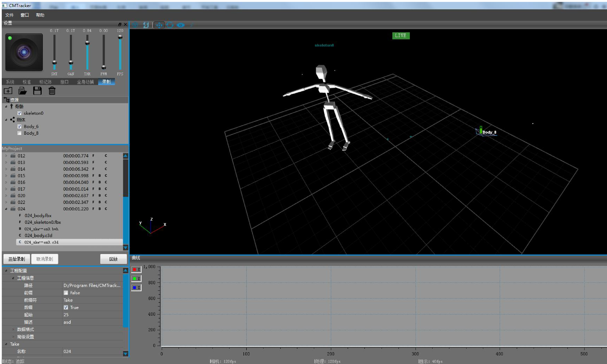Click the rotate view icon in viewport toolbar
The height and width of the screenshot is (364, 607).
tap(170, 25)
